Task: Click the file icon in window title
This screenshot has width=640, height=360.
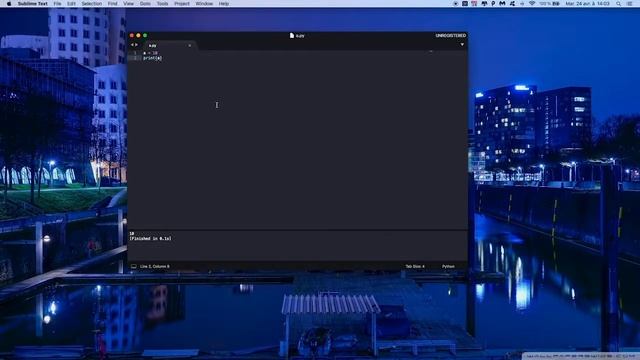Action: [291, 36]
